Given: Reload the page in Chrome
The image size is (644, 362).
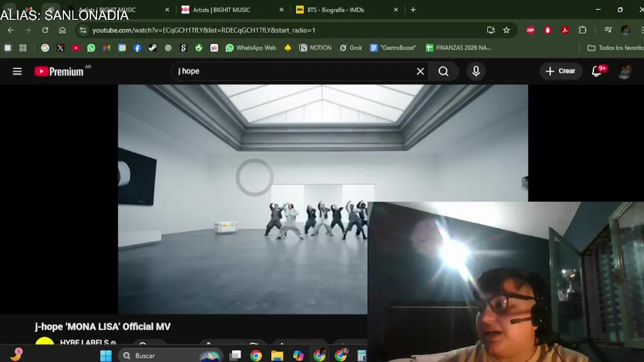Looking at the screenshot, I should point(45,30).
